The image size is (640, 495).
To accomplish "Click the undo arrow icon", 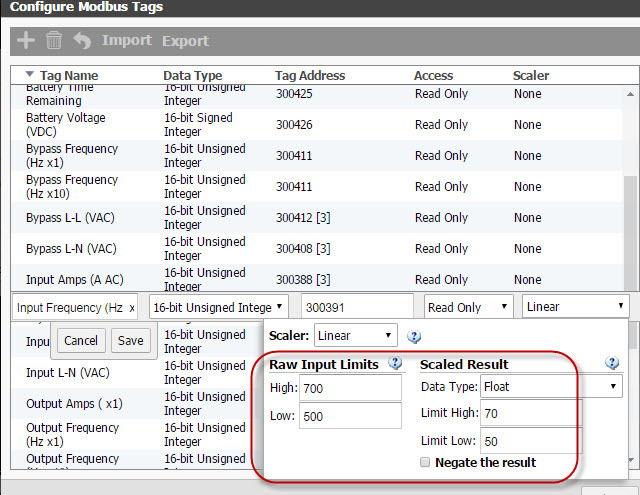I will click(x=82, y=40).
